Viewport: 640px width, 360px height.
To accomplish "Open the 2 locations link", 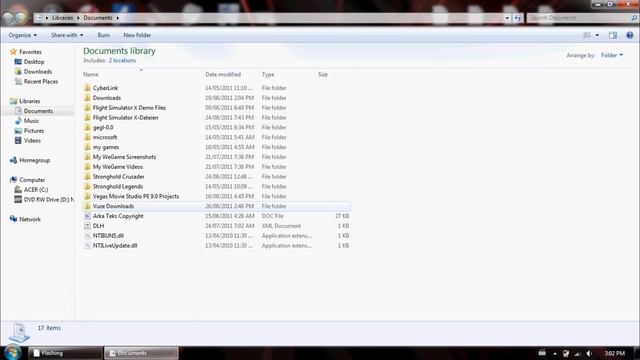I will (x=122, y=60).
